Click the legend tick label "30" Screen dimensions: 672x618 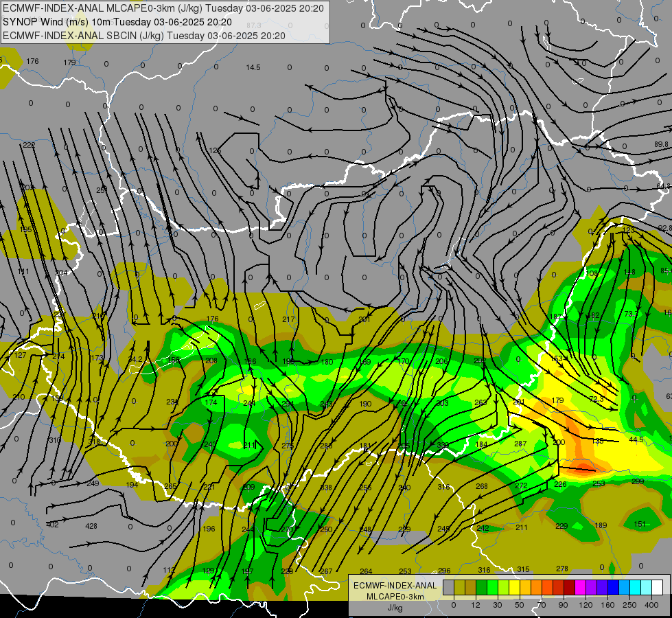tap(498, 605)
